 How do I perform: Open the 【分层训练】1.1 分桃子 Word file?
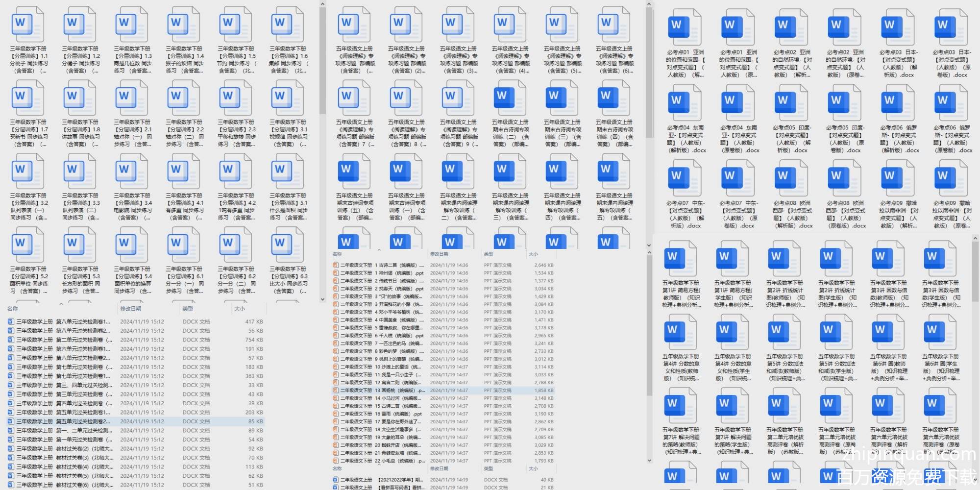point(28,24)
